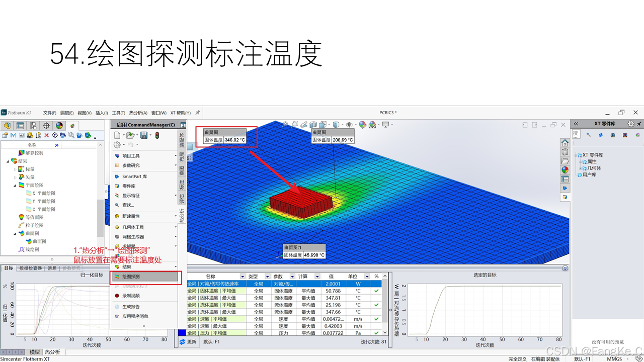Open the PropertyManager tab icon

(20, 126)
